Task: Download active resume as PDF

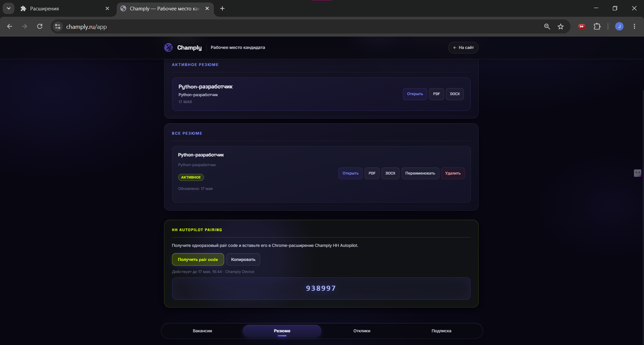Action: [436, 94]
